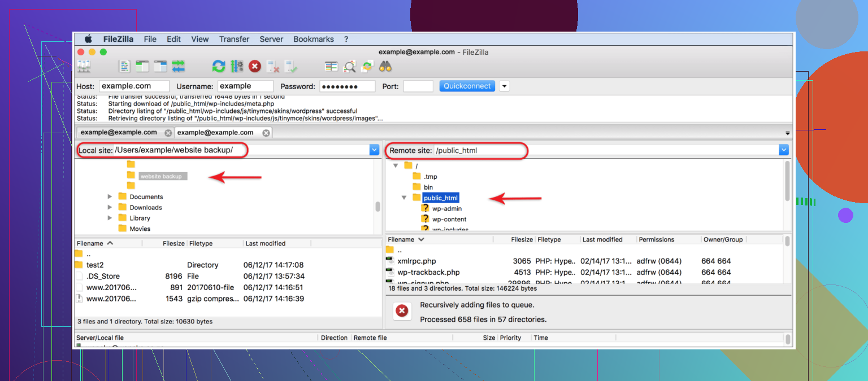The image size is (868, 381).
Task: Open the Server menu
Action: click(x=272, y=40)
